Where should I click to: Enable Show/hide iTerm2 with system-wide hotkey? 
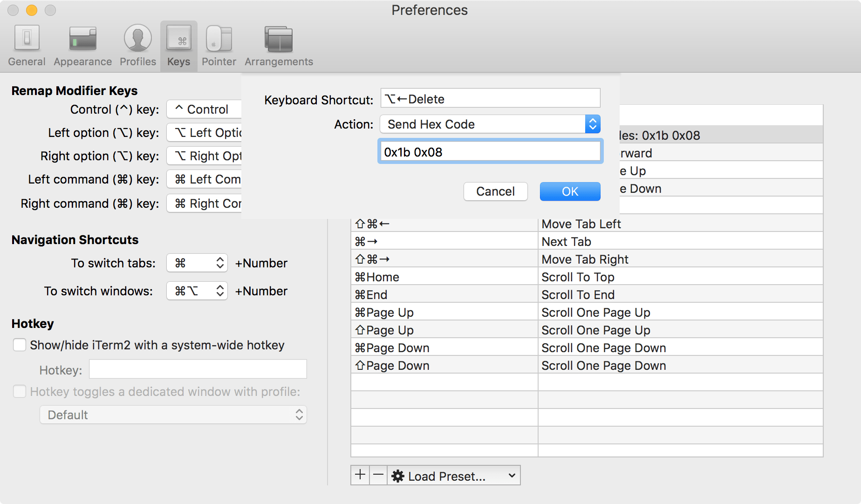click(20, 345)
